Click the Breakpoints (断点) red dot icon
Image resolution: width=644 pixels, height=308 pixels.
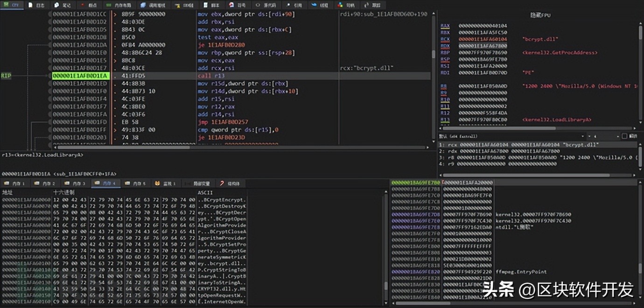tap(82, 5)
